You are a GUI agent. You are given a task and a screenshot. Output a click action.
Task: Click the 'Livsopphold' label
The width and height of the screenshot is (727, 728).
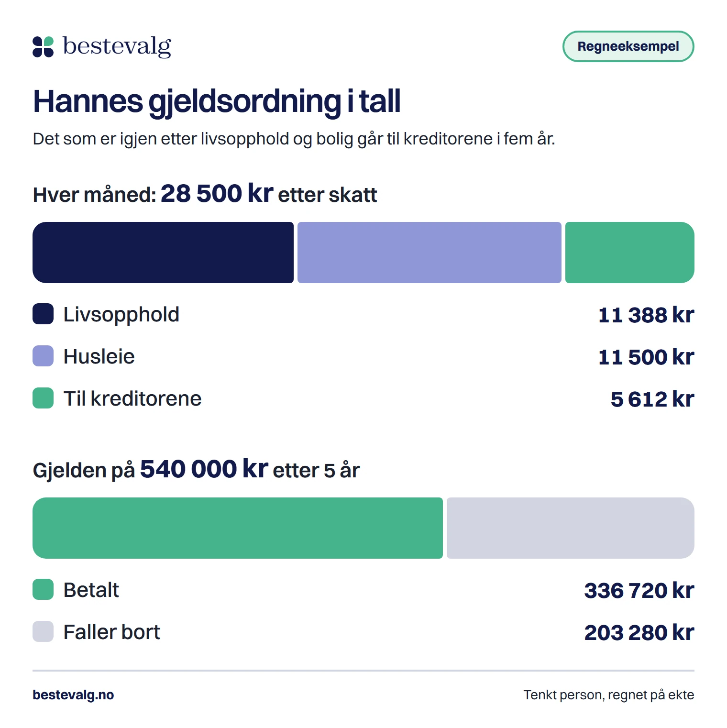121,315
